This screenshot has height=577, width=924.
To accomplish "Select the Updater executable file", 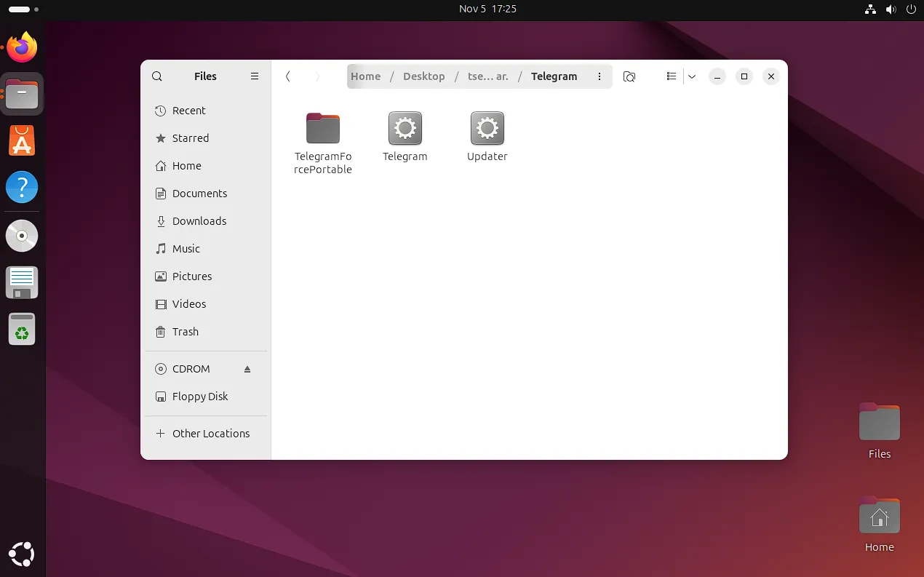I will (x=487, y=137).
